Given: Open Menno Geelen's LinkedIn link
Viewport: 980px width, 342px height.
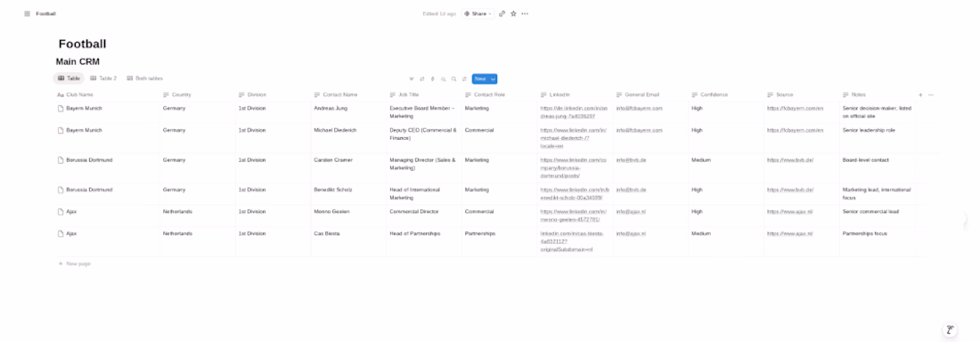Looking at the screenshot, I should coord(573,215).
